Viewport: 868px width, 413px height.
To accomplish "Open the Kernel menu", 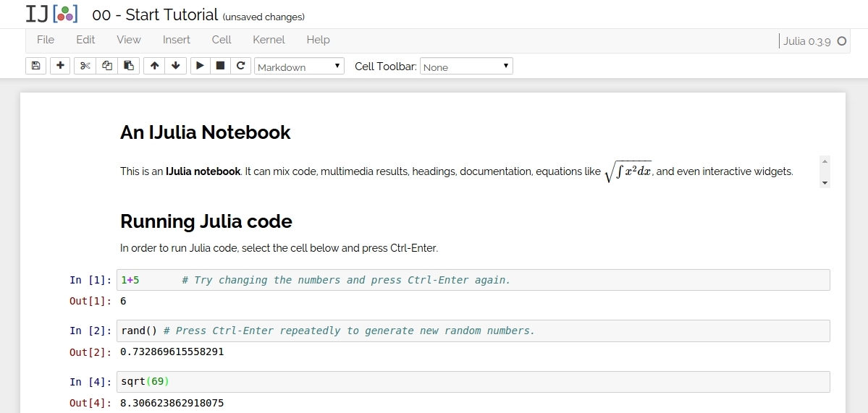I will [269, 40].
